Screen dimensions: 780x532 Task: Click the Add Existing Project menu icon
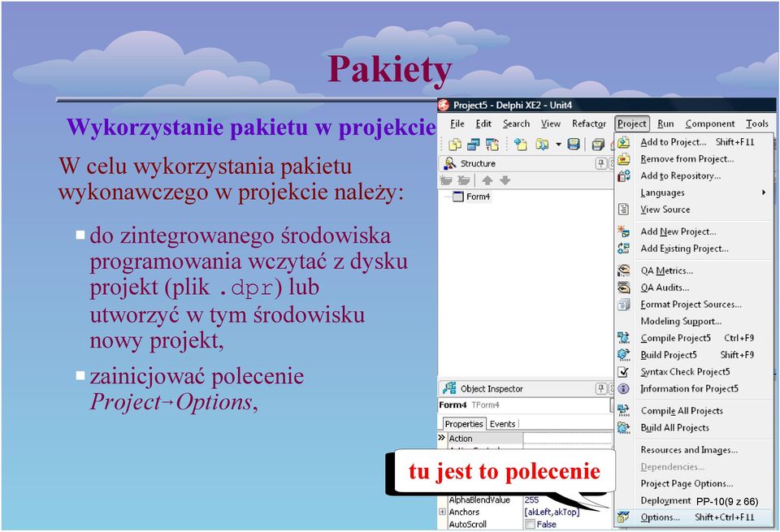[623, 248]
